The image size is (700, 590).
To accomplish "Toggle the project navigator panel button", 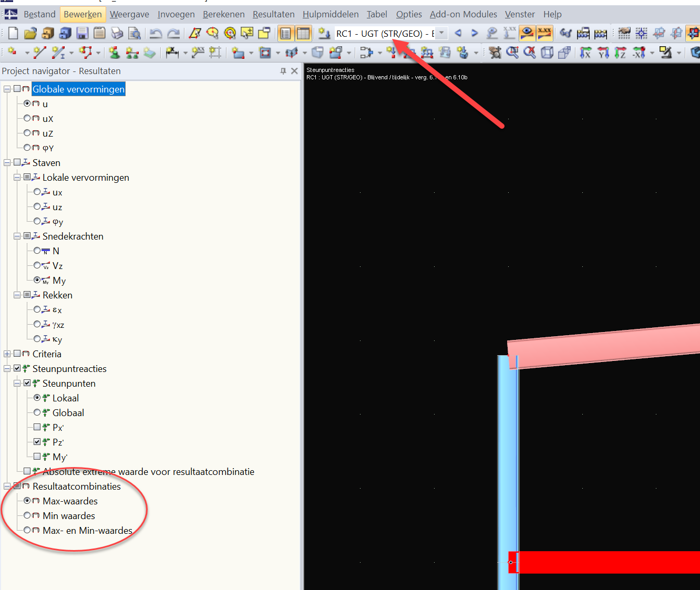I will click(285, 34).
